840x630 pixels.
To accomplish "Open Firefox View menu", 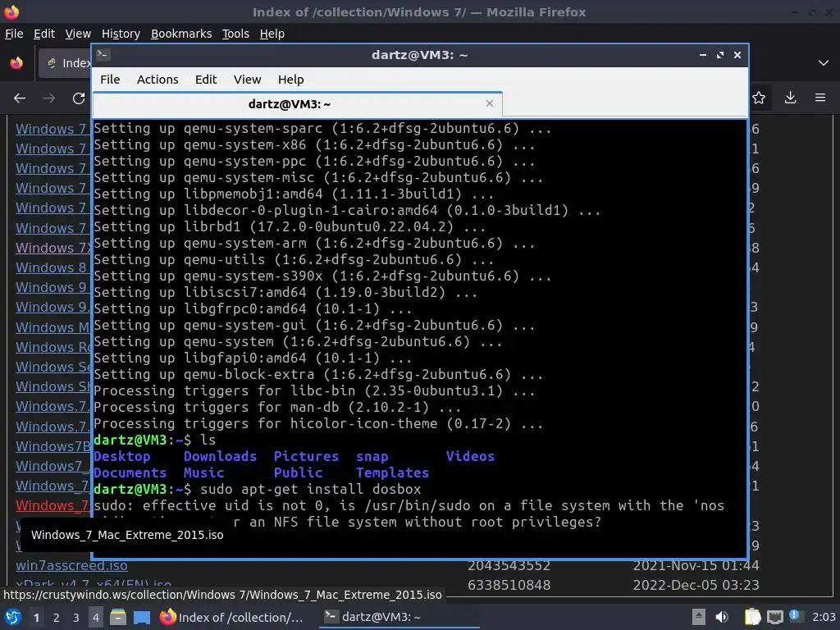I will 78,34.
